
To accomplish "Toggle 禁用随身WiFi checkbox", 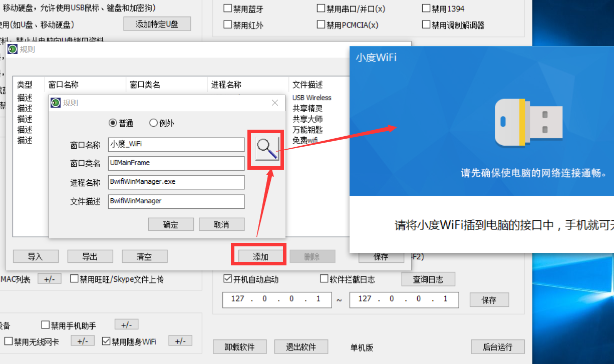I will (106, 341).
